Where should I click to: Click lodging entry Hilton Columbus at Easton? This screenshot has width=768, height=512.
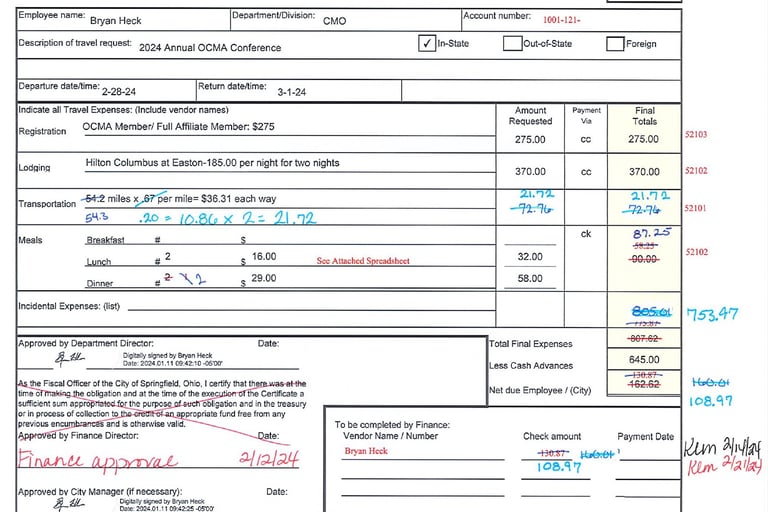click(x=213, y=163)
